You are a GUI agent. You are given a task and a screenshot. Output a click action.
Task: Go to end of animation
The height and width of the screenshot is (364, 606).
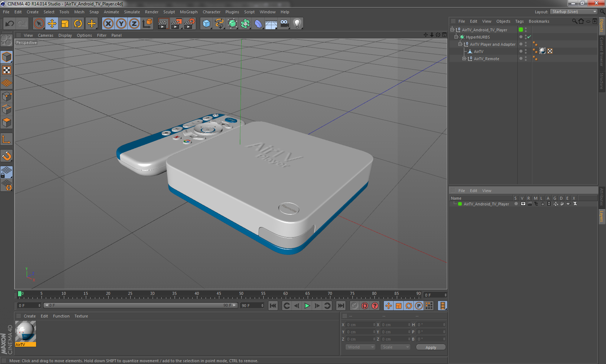coord(341,306)
